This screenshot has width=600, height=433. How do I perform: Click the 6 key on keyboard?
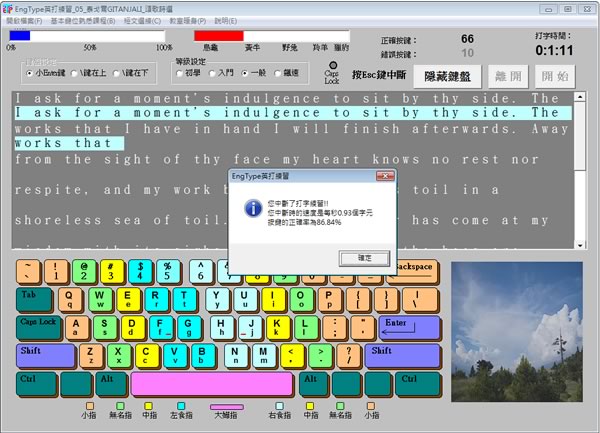201,271
